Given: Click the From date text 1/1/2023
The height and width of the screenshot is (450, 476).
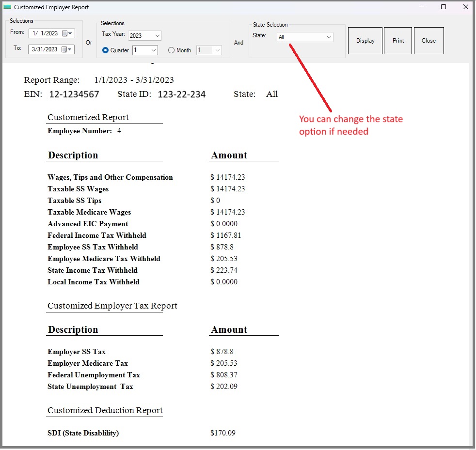Looking at the screenshot, I should point(45,33).
